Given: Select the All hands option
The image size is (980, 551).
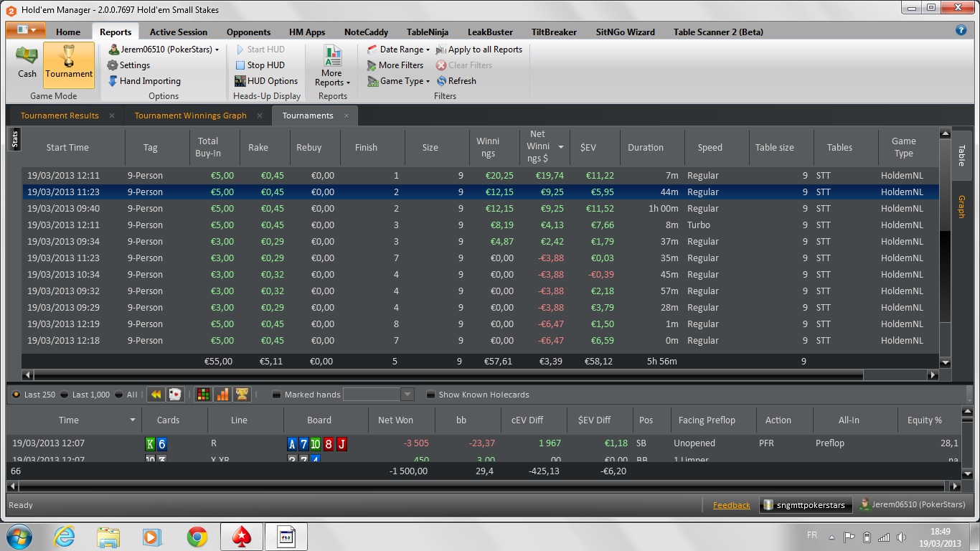Looking at the screenshot, I should [x=126, y=395].
